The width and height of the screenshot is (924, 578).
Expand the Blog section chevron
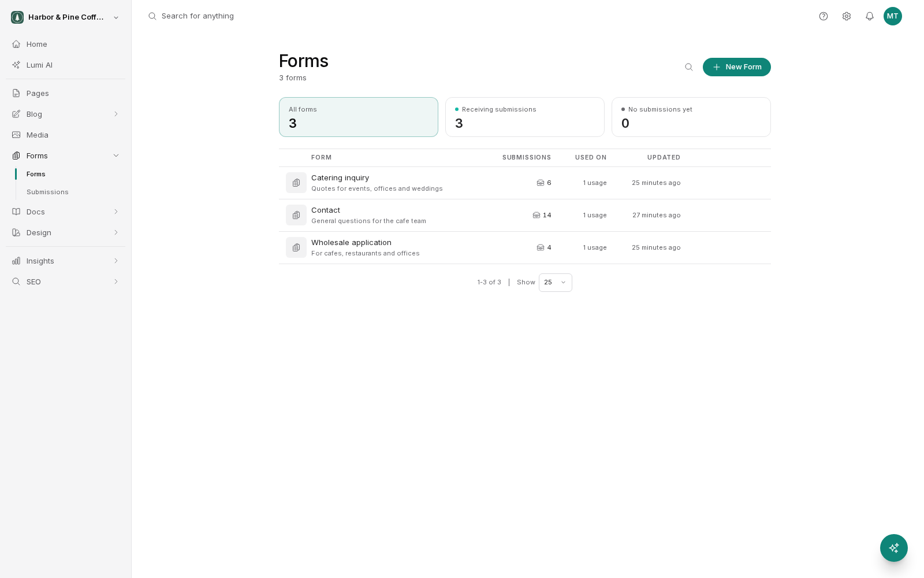tap(116, 114)
